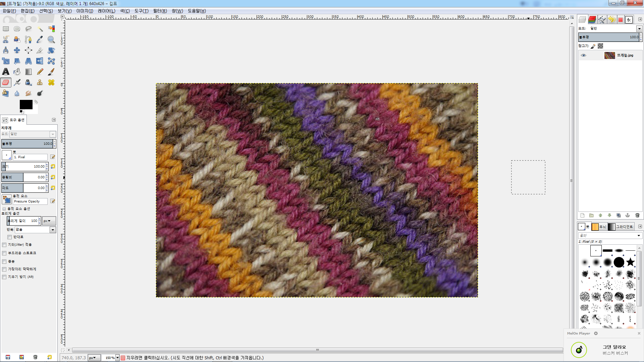Viewport: 644px width, 362px height.
Task: Select the Flip tool
Action: 40,61
